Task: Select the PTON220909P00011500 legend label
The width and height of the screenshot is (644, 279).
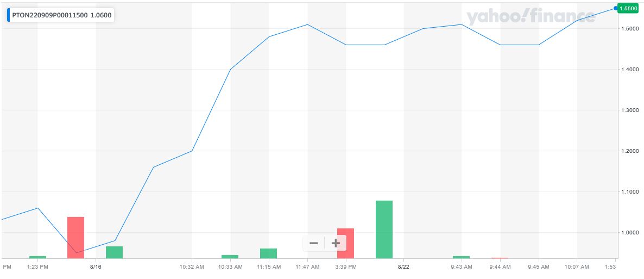Action: pyautogui.click(x=50, y=15)
